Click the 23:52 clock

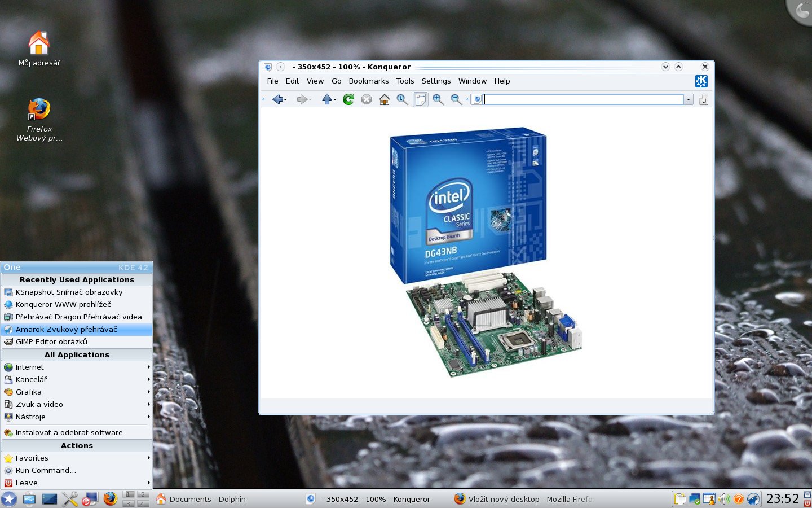(782, 499)
